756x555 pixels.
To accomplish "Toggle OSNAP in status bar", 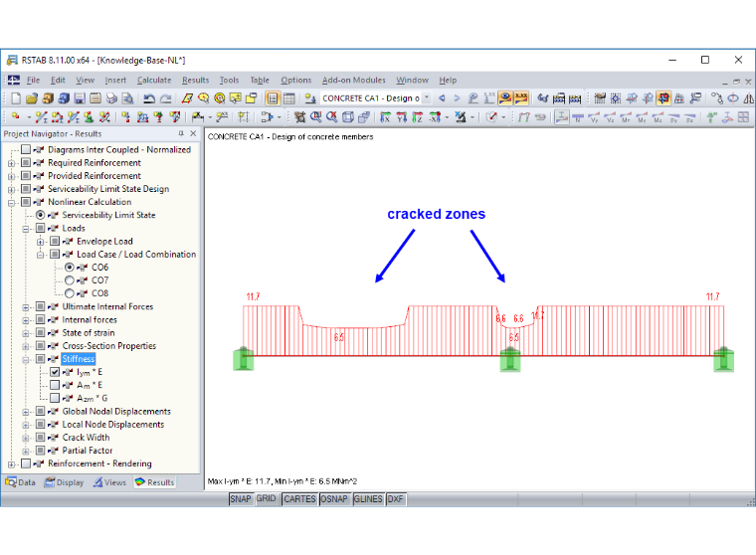I will 334,498.
